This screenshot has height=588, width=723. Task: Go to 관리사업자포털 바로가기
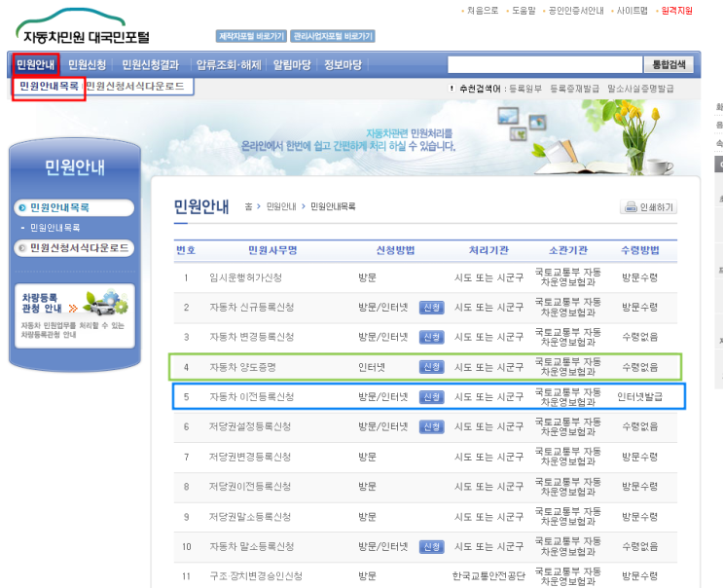click(x=333, y=36)
